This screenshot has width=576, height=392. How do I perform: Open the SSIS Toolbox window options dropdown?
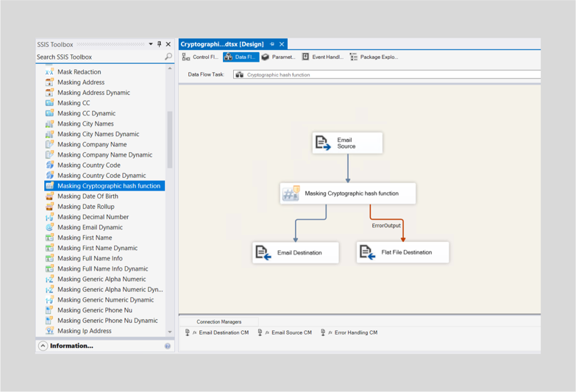(x=151, y=44)
